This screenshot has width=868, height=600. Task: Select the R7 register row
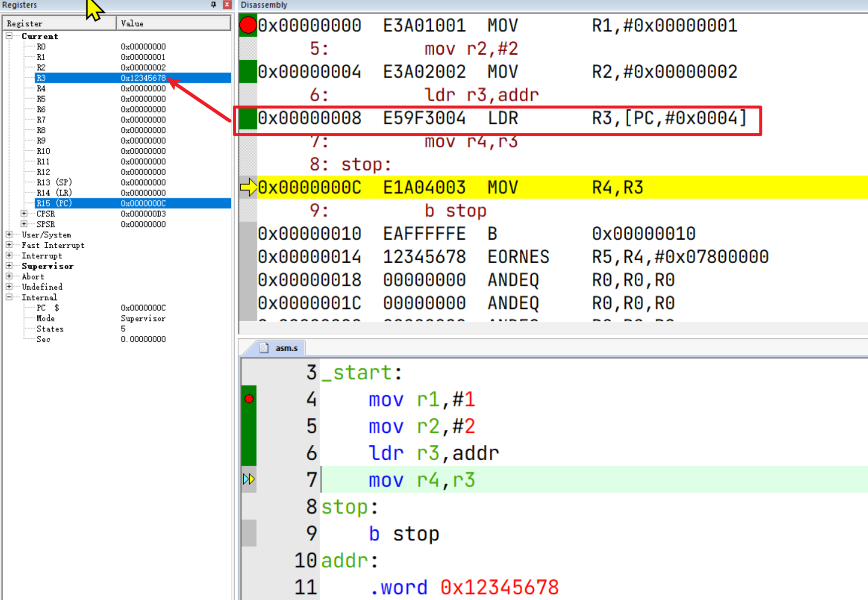[133, 120]
